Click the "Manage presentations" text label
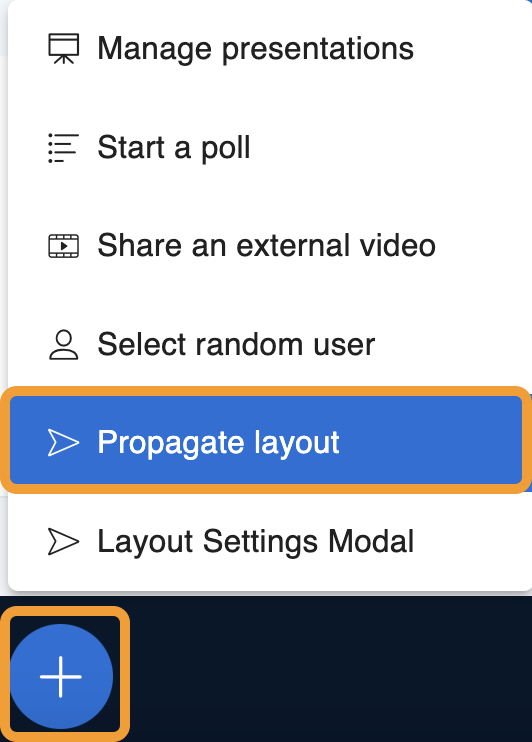Viewport: 532px width, 742px height. tap(256, 49)
